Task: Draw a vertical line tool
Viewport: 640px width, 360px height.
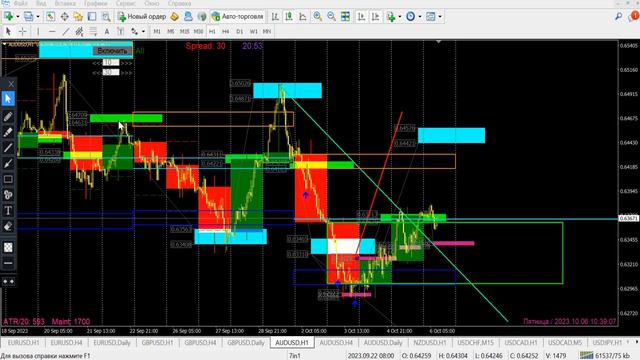Action: [38, 31]
